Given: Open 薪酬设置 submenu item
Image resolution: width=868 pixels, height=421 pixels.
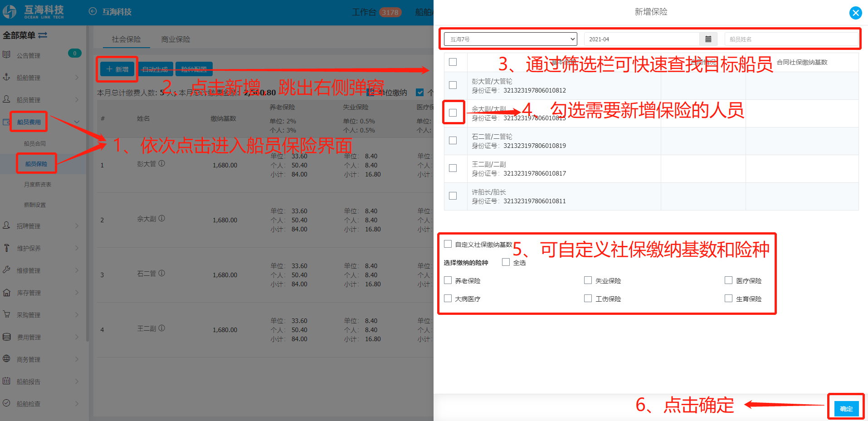Looking at the screenshot, I should click(35, 205).
